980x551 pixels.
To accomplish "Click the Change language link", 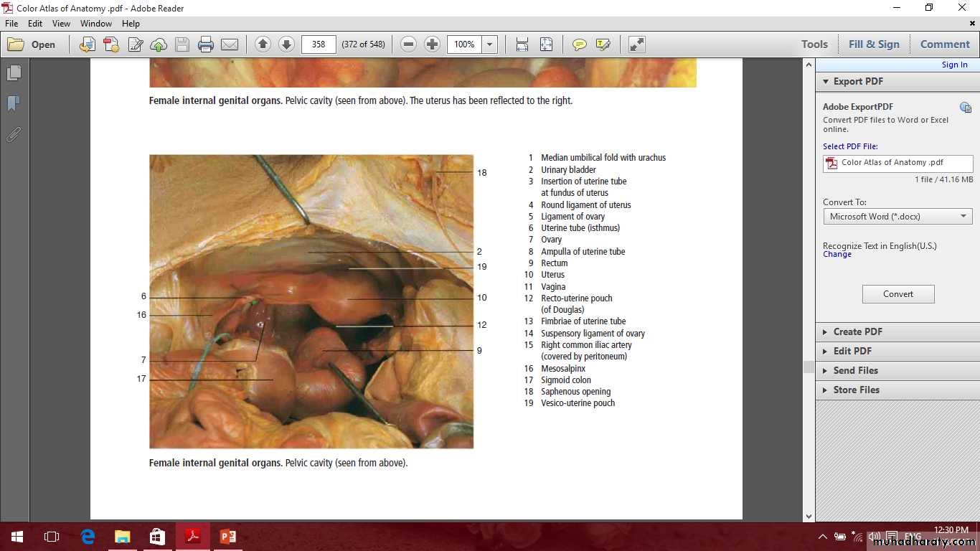I will click(x=837, y=255).
